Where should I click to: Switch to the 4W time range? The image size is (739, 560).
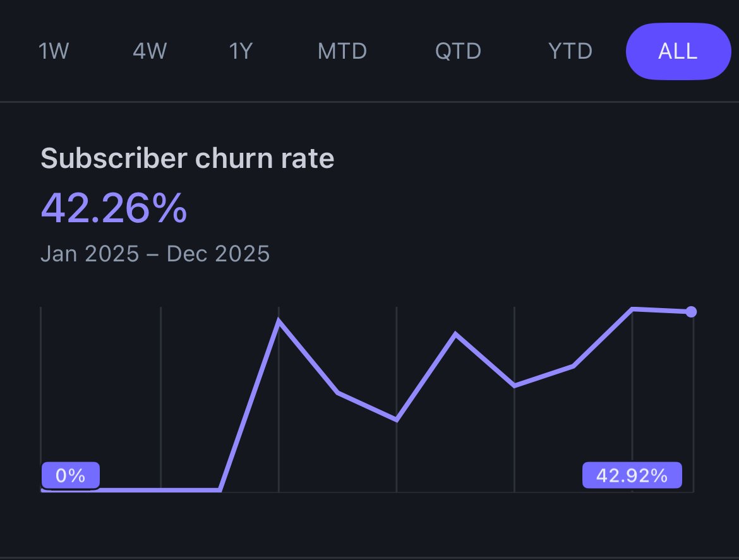(150, 51)
